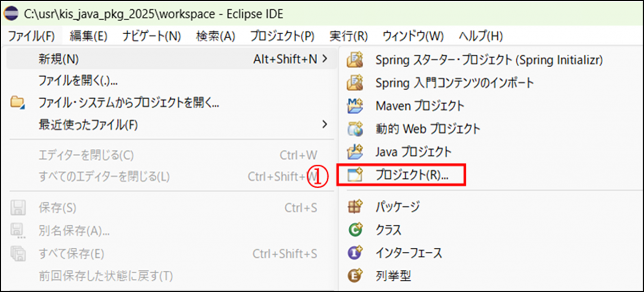
Task: Open the ナビゲート(N) menu
Action: (152, 36)
